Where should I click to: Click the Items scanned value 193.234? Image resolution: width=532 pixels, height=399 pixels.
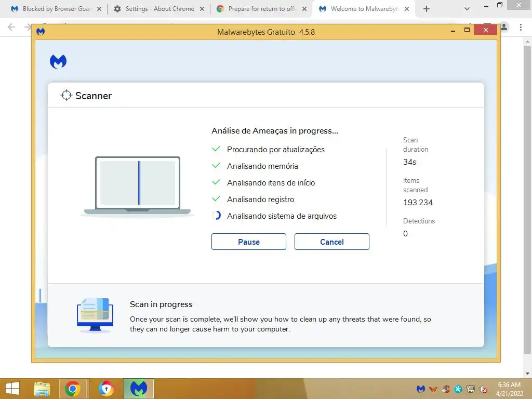click(418, 203)
